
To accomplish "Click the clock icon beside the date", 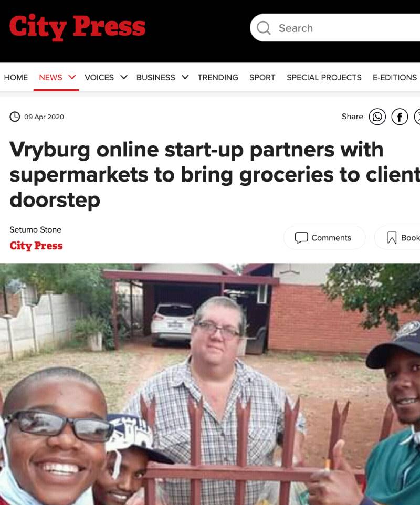I will coord(15,117).
